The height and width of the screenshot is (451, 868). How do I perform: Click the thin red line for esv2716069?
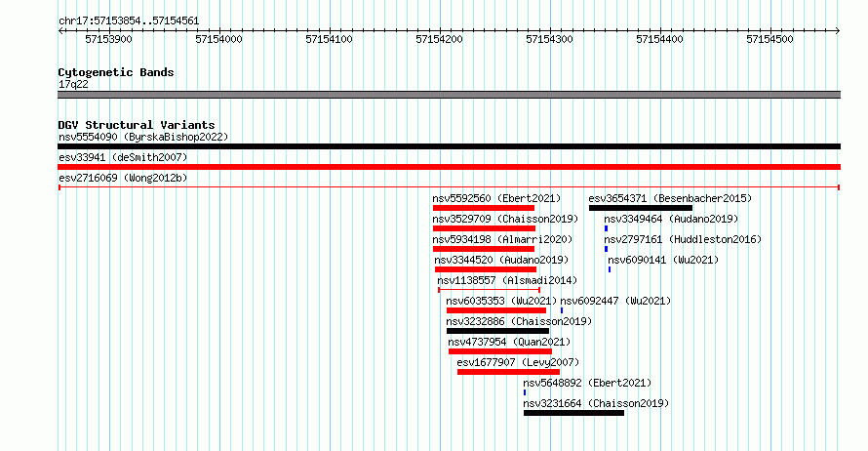coord(449,187)
